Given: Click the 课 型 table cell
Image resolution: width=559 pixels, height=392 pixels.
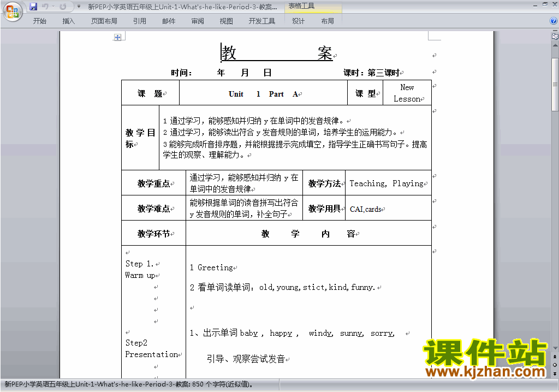Looking at the screenshot, I should 365,93.
